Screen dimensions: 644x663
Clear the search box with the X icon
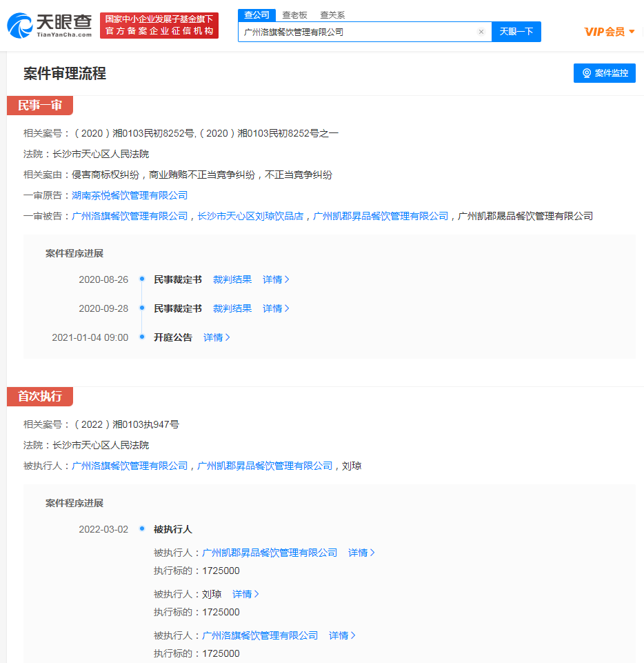pos(481,32)
